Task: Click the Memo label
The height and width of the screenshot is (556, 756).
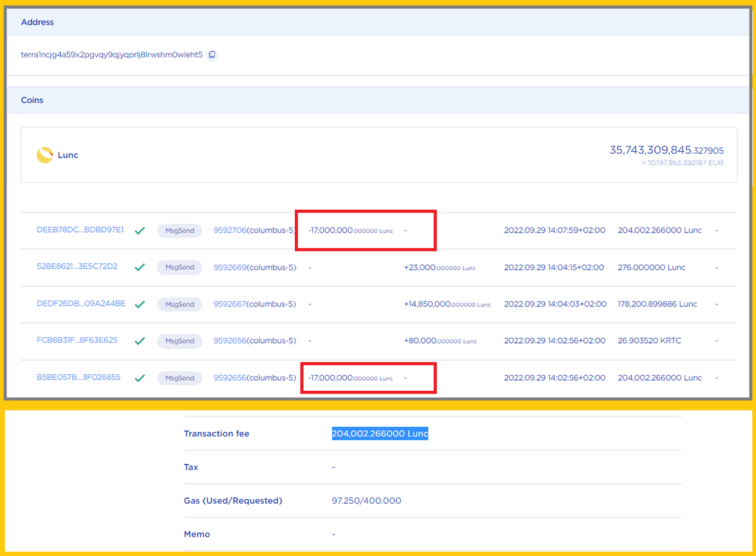Action: tap(197, 534)
